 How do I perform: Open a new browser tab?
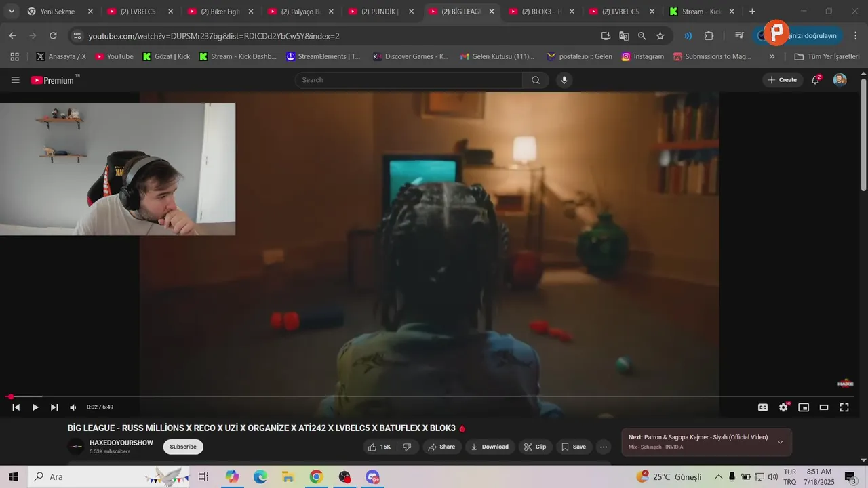point(752,12)
